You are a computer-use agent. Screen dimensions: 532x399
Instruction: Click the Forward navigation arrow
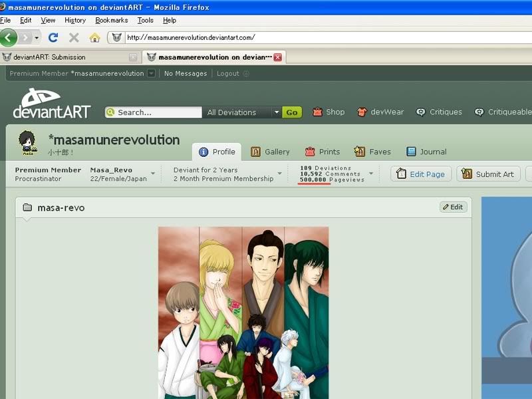pos(25,37)
